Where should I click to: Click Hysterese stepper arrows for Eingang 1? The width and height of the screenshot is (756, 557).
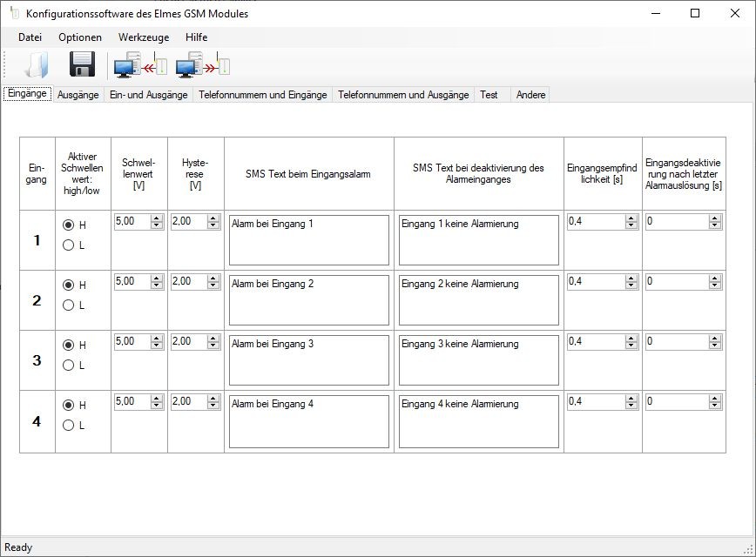(x=213, y=222)
